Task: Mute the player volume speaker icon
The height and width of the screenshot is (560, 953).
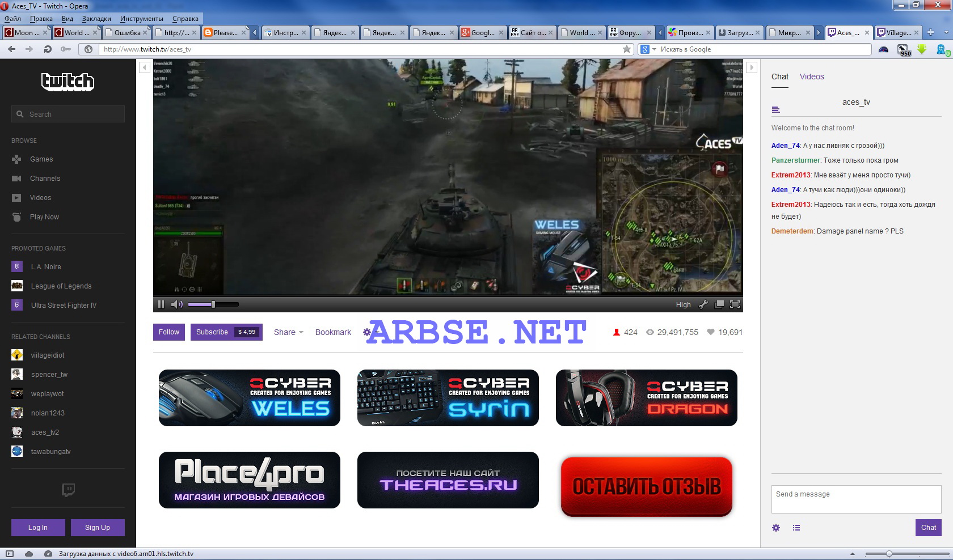Action: click(x=176, y=304)
